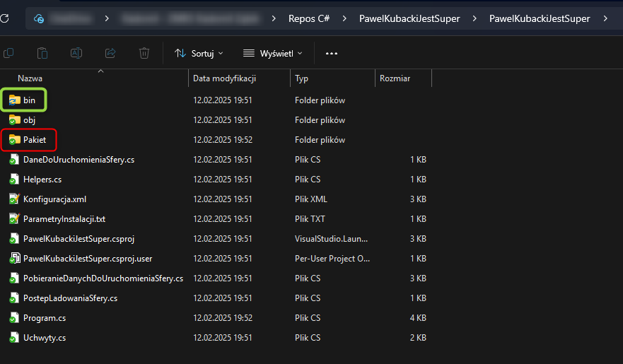Expand the chevron at the end of the path
Viewport: 623px width, 364px height.
click(x=606, y=18)
